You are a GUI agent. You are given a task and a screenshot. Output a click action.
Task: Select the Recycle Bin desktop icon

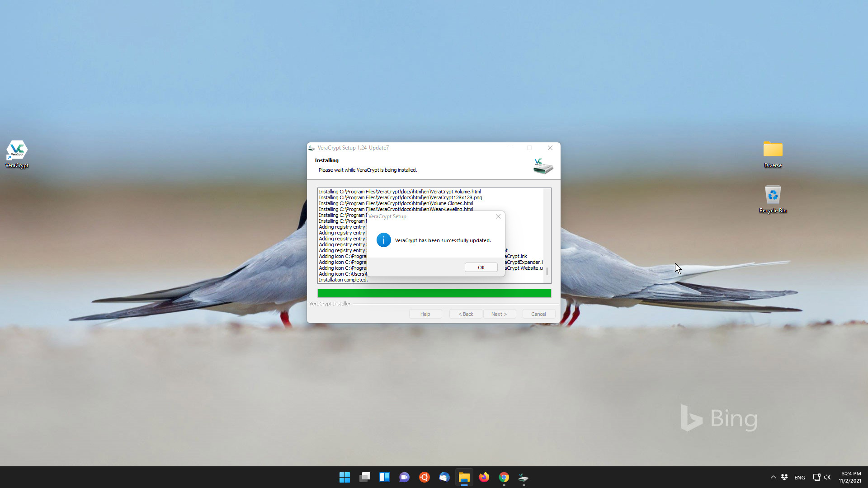[773, 199]
